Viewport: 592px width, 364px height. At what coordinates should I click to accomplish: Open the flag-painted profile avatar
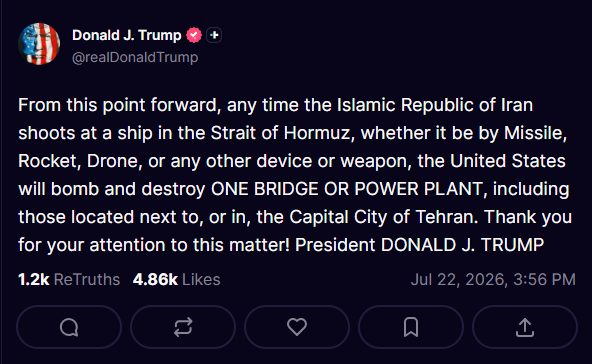coord(39,44)
